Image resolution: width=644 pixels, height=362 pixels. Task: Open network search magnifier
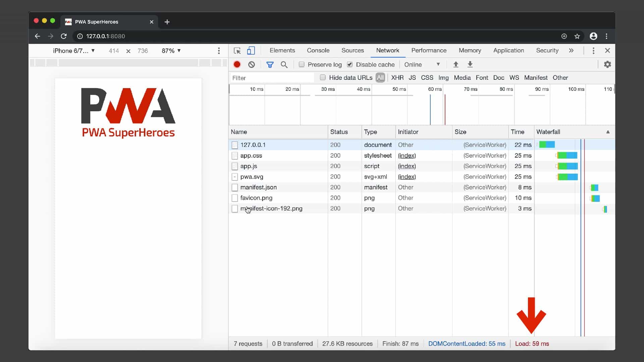click(284, 64)
